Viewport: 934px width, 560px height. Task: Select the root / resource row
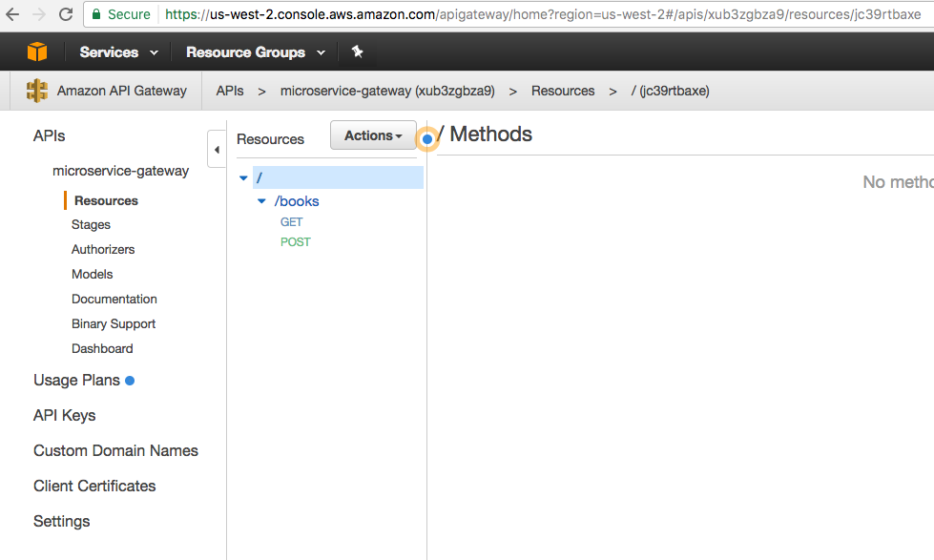coord(338,177)
